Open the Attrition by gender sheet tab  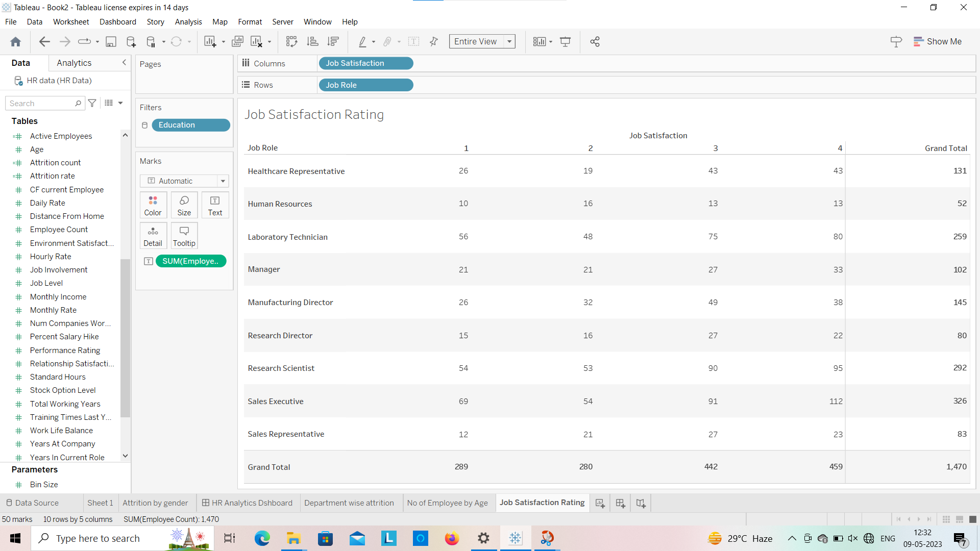click(155, 503)
